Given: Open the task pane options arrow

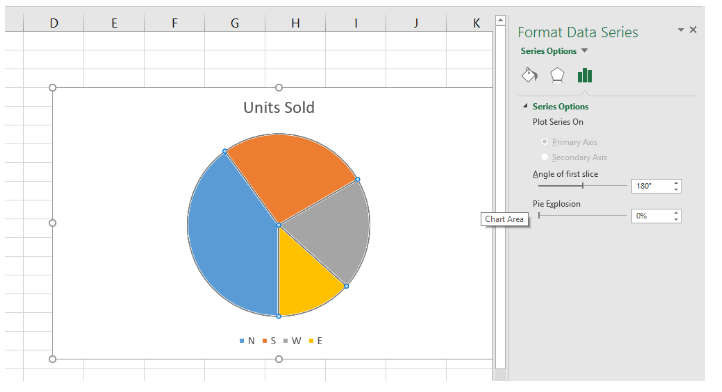Looking at the screenshot, I should pyautogui.click(x=681, y=30).
